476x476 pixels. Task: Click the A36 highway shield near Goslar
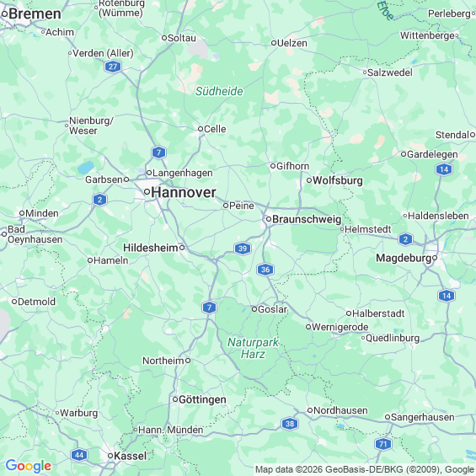point(265,270)
